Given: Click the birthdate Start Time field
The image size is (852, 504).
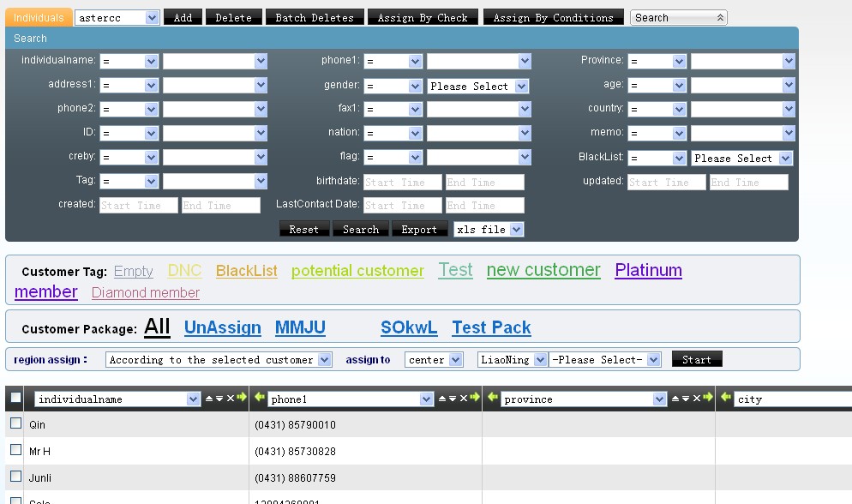Looking at the screenshot, I should tap(402, 183).
